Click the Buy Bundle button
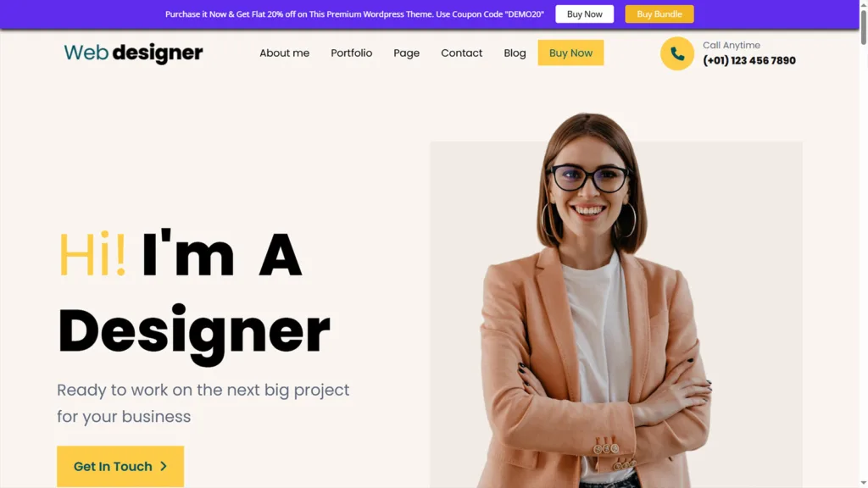868x488 pixels. 659,14
